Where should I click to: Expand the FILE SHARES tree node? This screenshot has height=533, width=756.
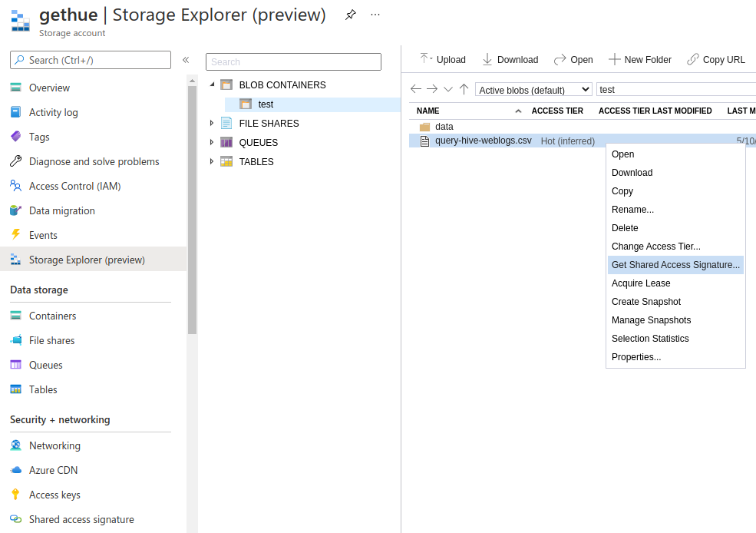(212, 123)
